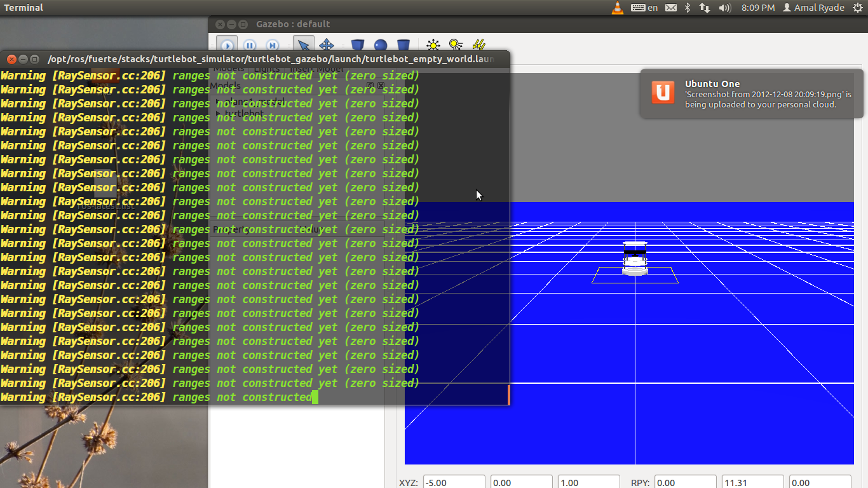Choose the sphere shape insert tool
868x488 pixels.
click(x=381, y=45)
